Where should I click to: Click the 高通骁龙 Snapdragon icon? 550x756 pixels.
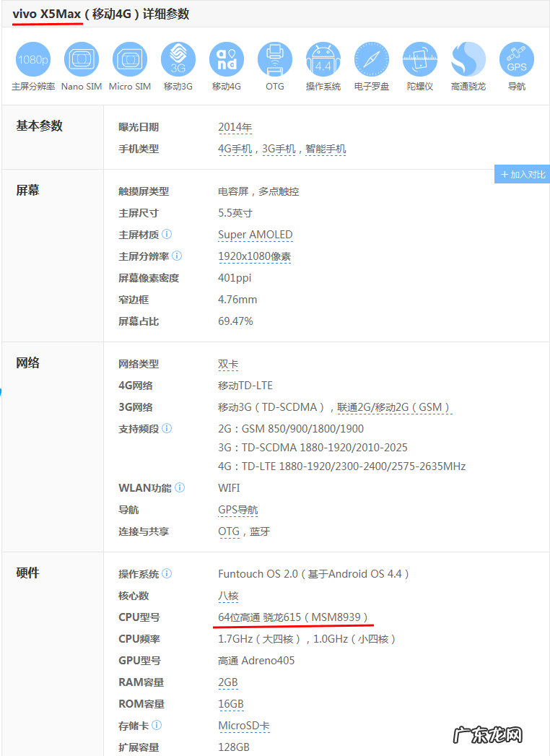(x=468, y=59)
